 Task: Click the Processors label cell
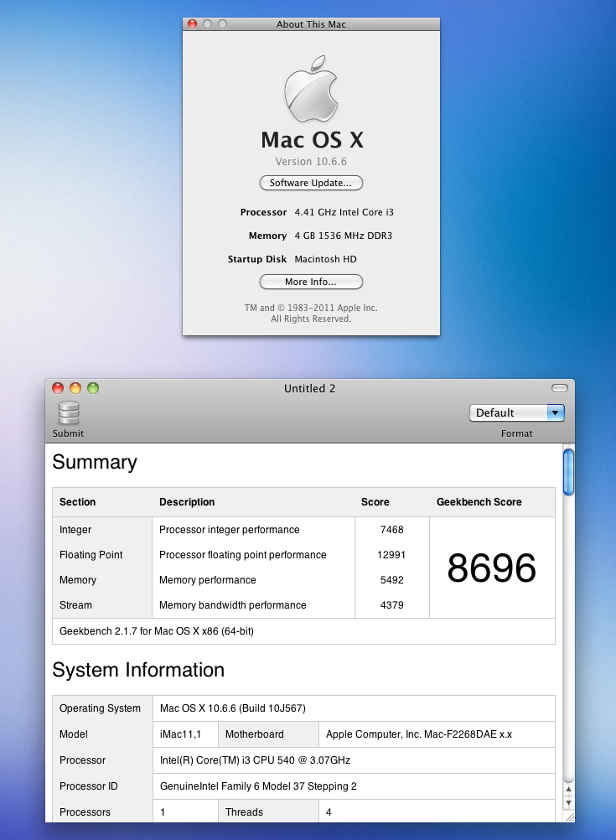click(x=103, y=812)
